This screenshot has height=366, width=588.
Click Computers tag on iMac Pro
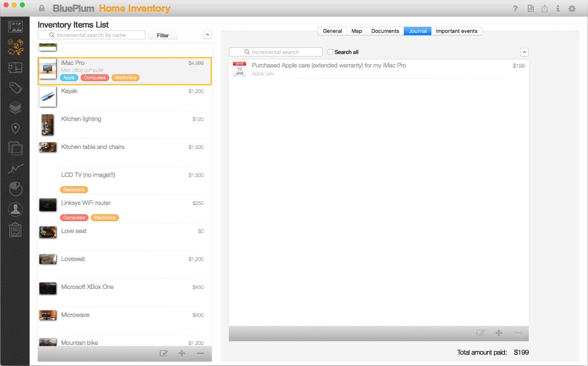point(95,78)
